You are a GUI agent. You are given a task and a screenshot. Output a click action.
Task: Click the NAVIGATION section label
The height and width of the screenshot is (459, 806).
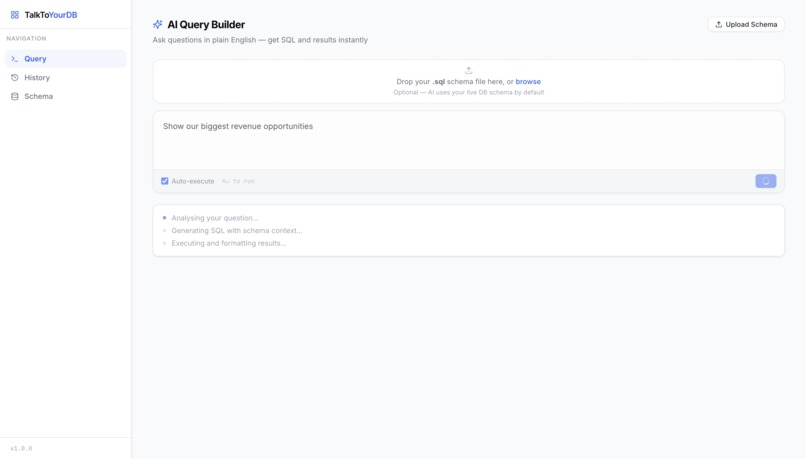[x=26, y=39]
